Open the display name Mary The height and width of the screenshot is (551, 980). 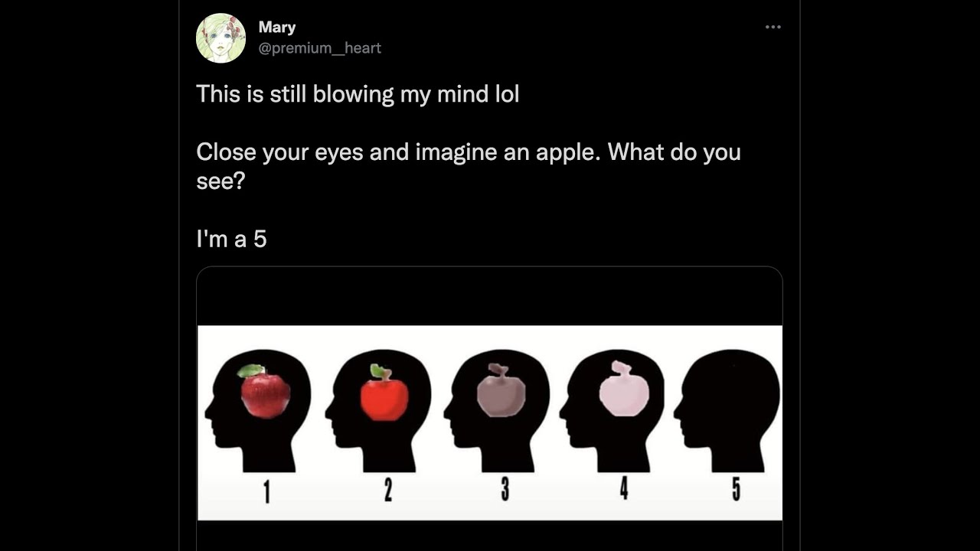coord(276,28)
